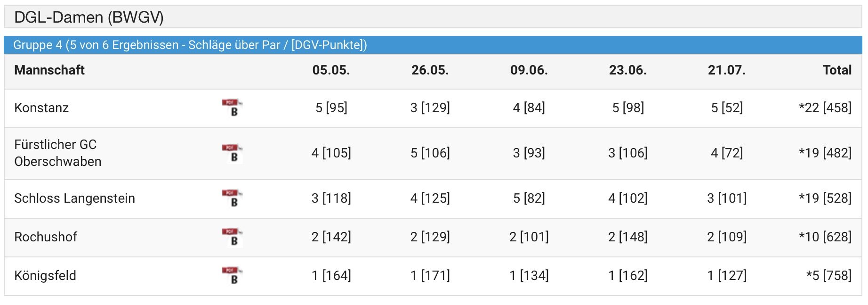Click the 23.06. column header
This screenshot has height=305, width=868.
click(x=627, y=70)
